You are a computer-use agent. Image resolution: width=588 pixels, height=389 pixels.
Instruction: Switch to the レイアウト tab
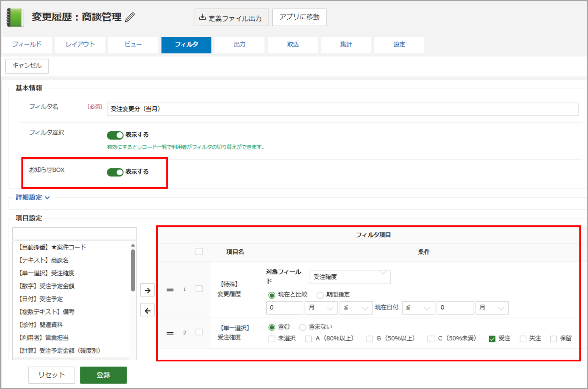(x=80, y=45)
